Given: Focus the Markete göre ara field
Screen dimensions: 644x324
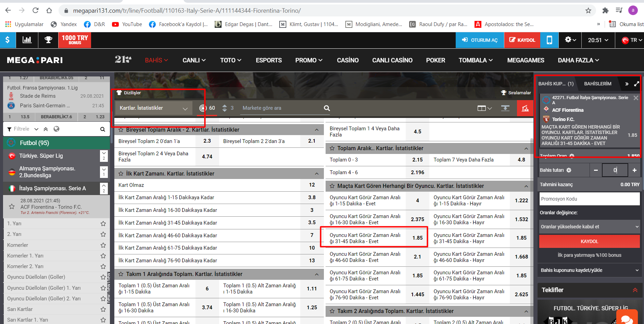Looking at the screenshot, I should [281, 108].
